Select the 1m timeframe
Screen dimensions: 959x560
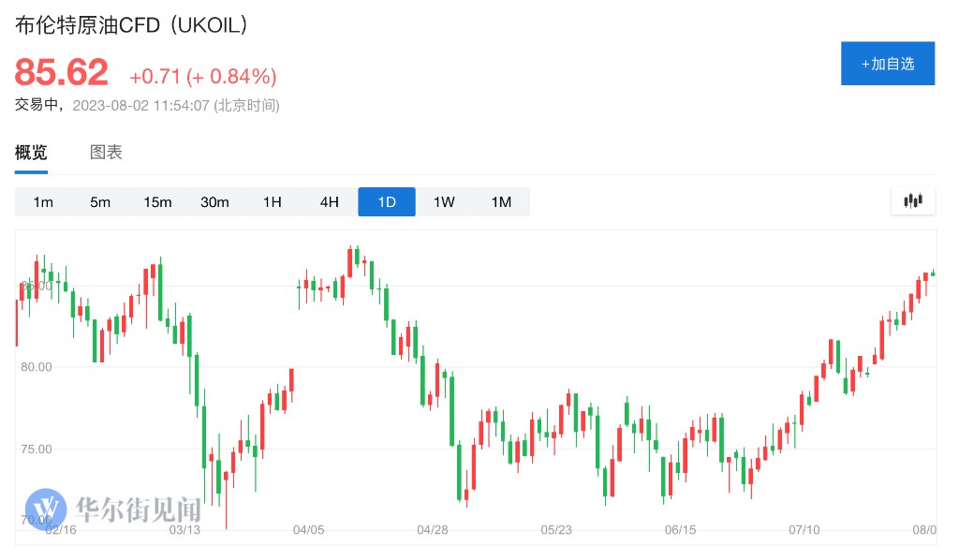(x=43, y=202)
